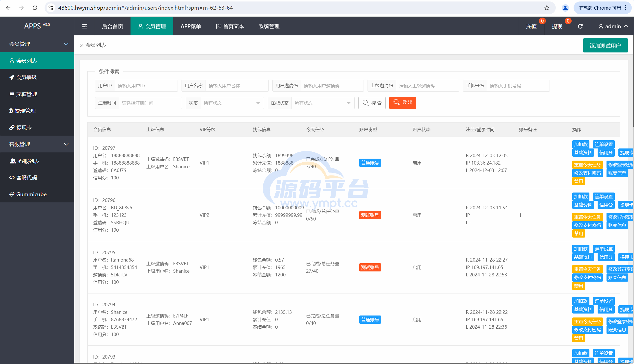Screen dimensions: 634x364
Task: Open Gummicube in the sidebar
Action: (x=37, y=194)
